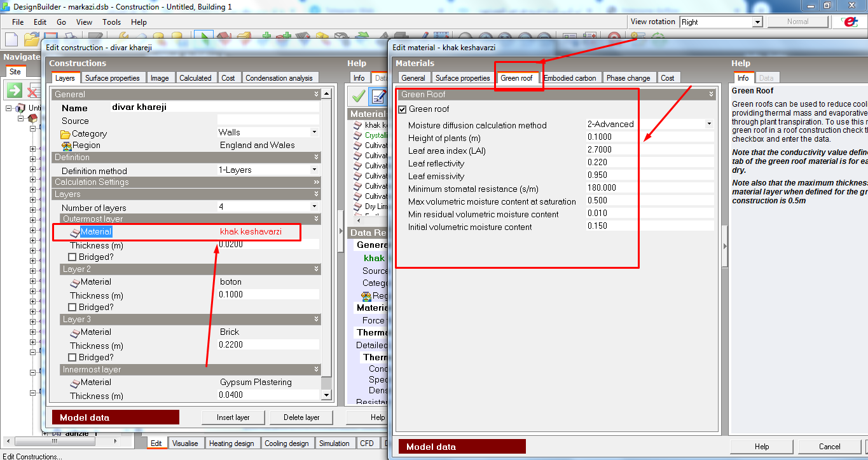Click the Leaf area index (LAI) value field
The width and height of the screenshot is (868, 460).
pos(650,150)
